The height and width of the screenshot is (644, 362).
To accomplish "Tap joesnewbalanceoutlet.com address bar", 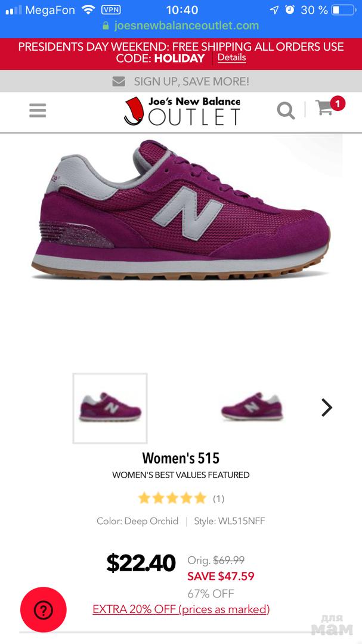I will click(181, 26).
